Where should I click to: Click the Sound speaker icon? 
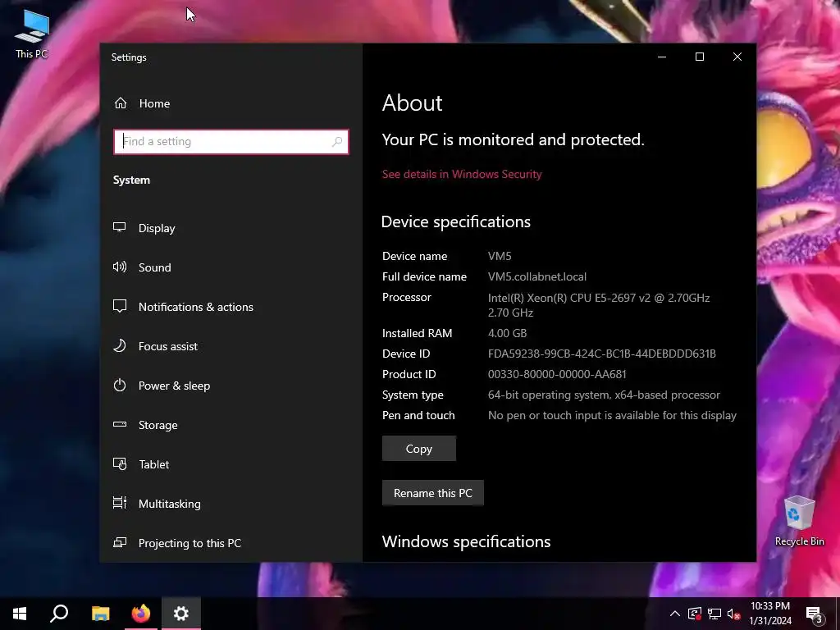point(120,267)
